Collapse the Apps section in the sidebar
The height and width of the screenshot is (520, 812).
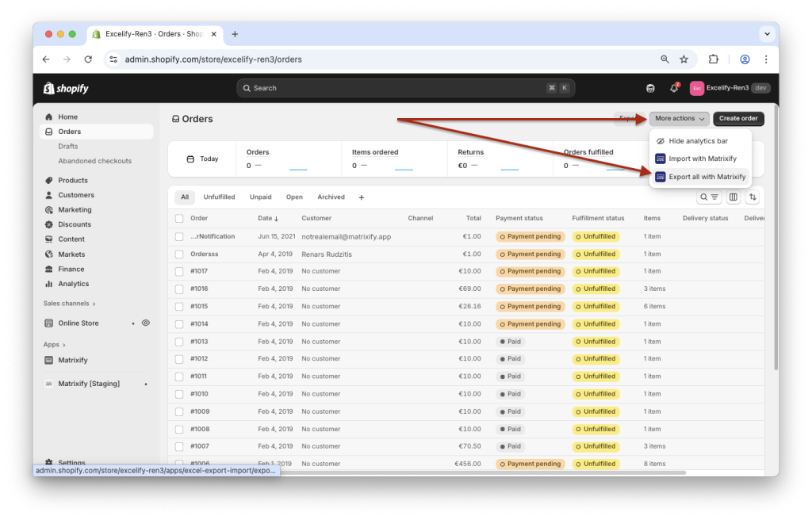click(x=54, y=344)
